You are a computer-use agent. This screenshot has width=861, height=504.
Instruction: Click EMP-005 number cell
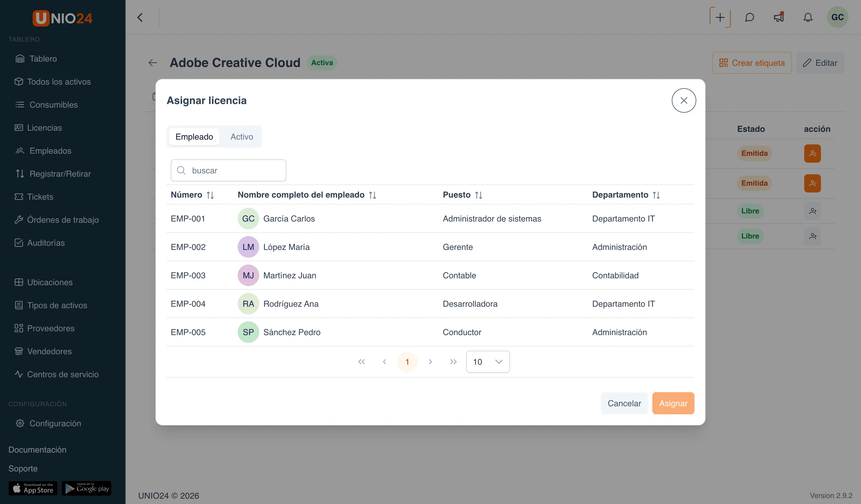pos(188,332)
